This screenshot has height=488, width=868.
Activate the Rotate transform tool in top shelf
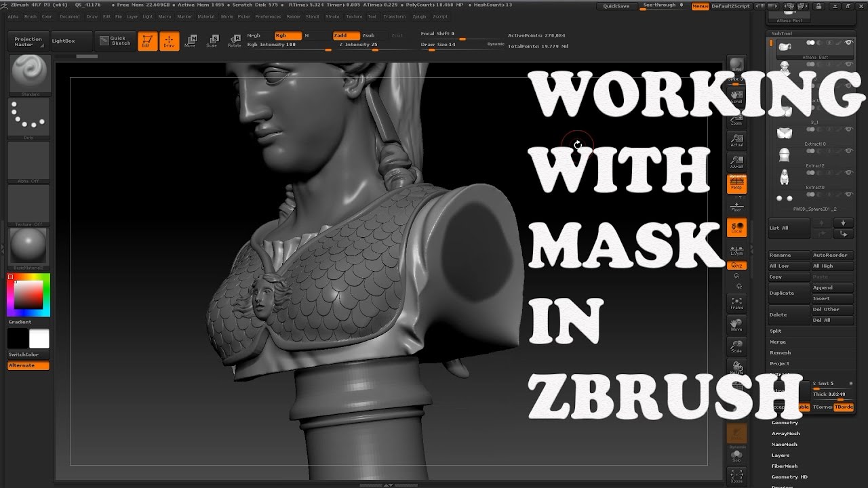pyautogui.click(x=235, y=41)
